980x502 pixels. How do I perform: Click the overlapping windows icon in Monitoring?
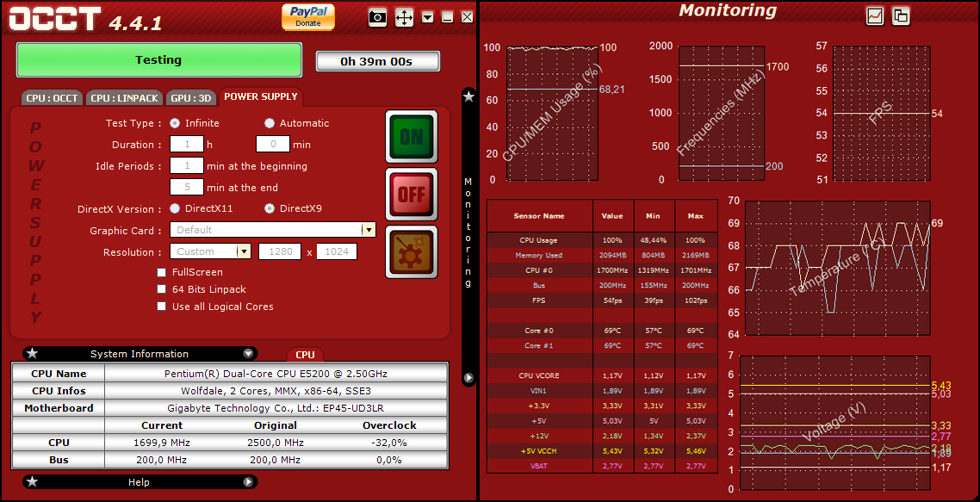click(x=901, y=15)
